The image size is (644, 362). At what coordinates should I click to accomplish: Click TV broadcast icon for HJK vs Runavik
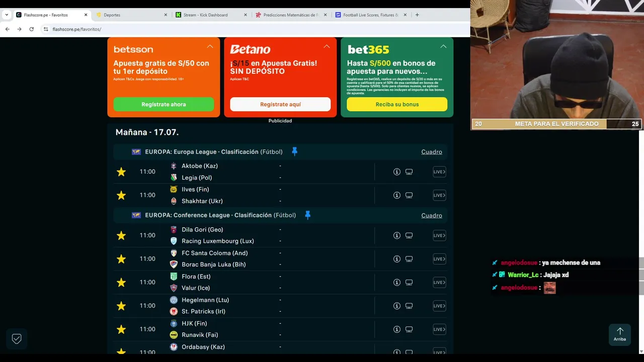pos(409,329)
